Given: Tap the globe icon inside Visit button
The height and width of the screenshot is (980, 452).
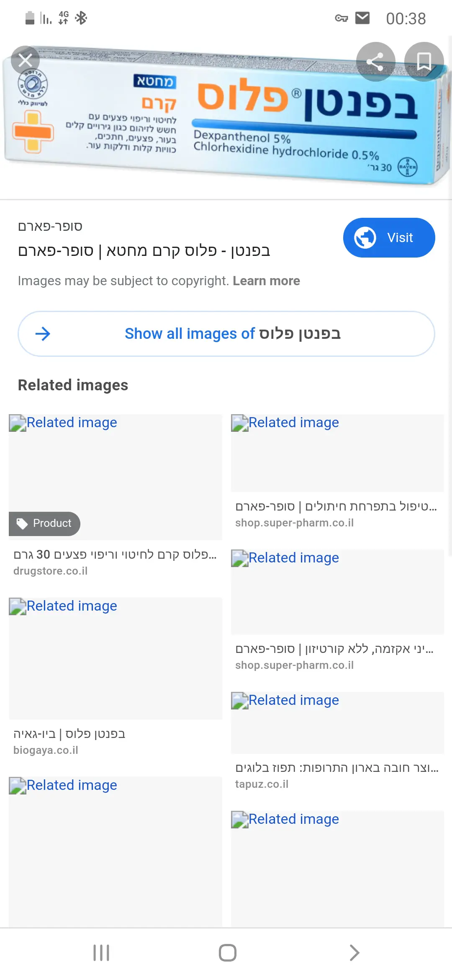Looking at the screenshot, I should pos(365,237).
